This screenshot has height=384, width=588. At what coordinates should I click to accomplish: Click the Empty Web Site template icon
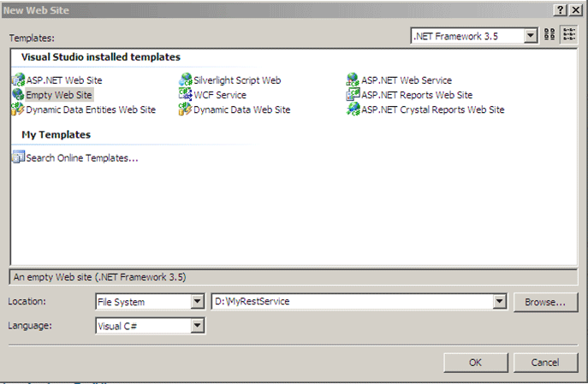pos(19,95)
